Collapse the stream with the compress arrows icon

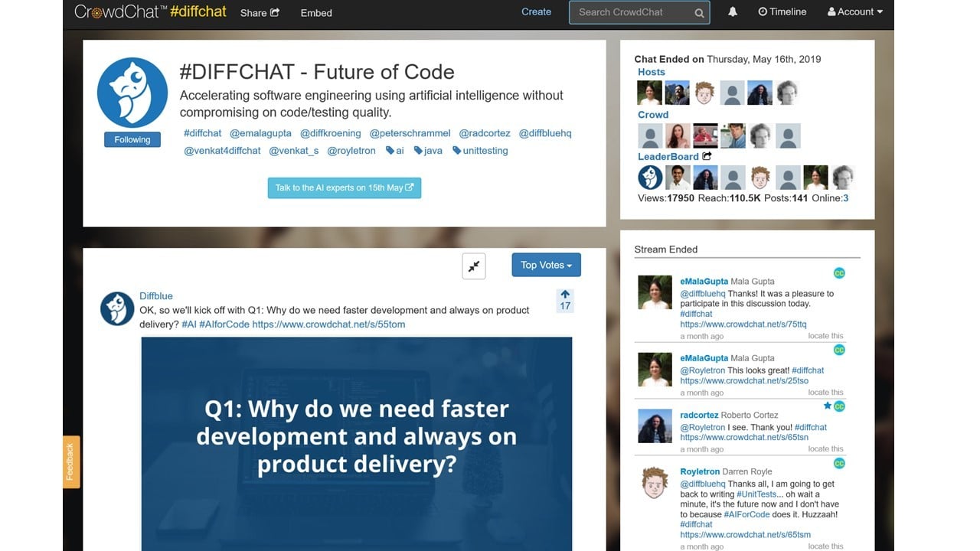[474, 266]
